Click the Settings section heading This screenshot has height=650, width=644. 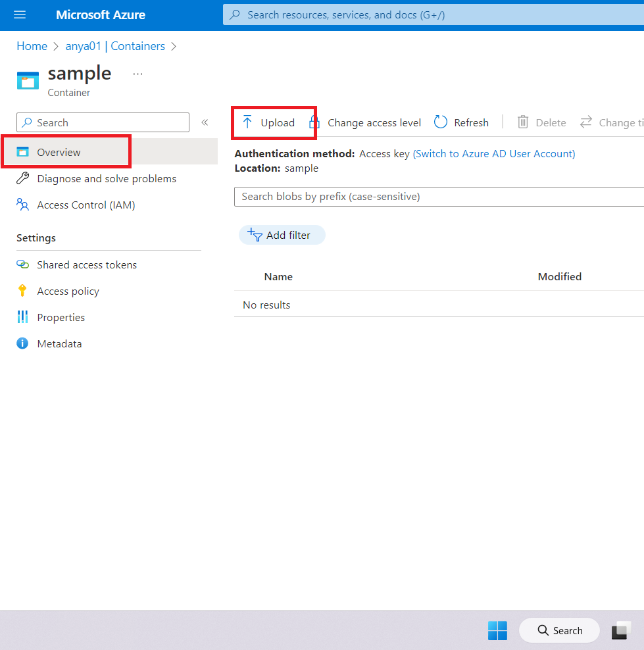[36, 238]
